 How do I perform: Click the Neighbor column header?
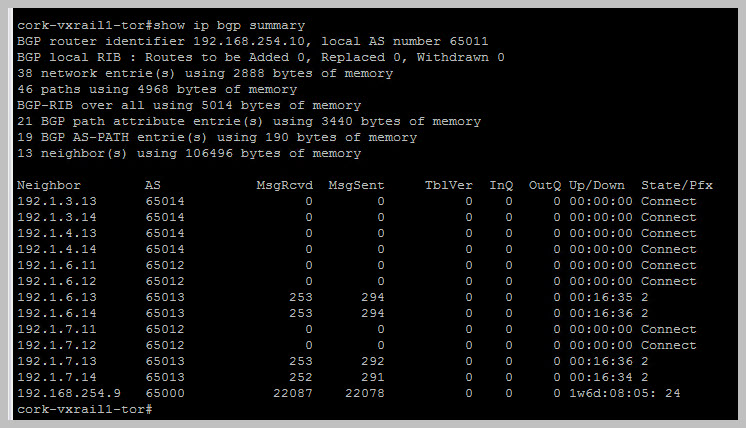point(49,185)
